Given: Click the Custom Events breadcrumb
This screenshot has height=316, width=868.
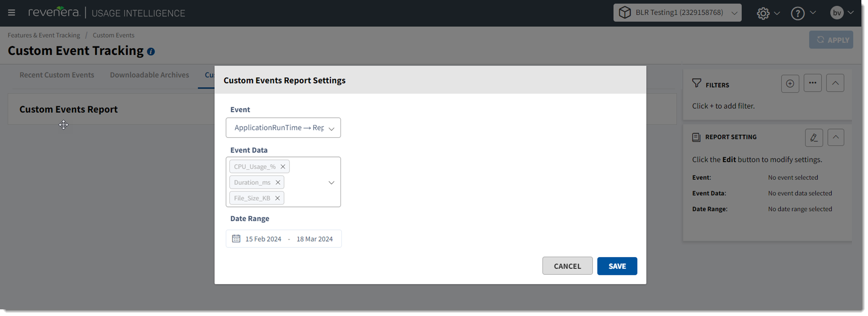Looking at the screenshot, I should click(113, 35).
